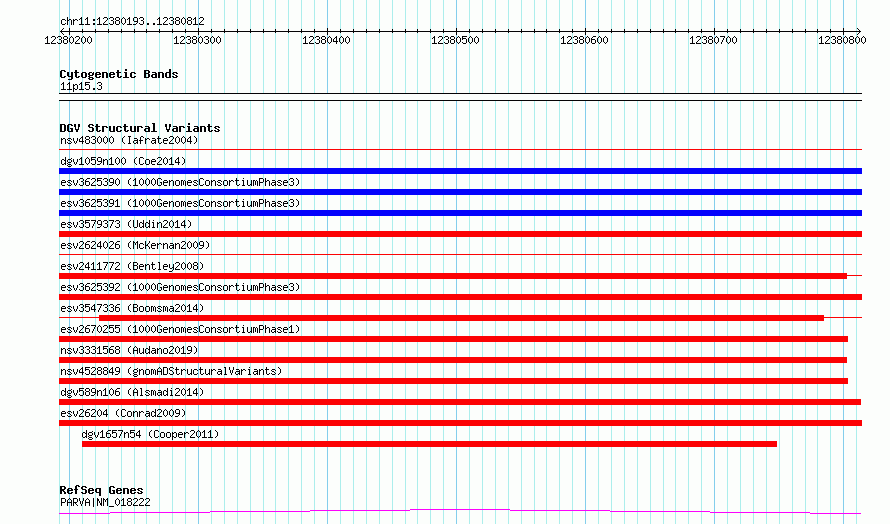Image resolution: width=890 pixels, height=524 pixels.
Task: Click red bar under esv3547336 (Boomsma2014)
Action: 461,318
